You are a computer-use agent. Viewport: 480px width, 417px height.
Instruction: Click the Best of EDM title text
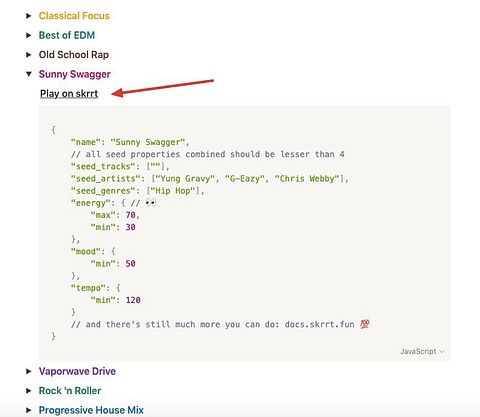67,35
